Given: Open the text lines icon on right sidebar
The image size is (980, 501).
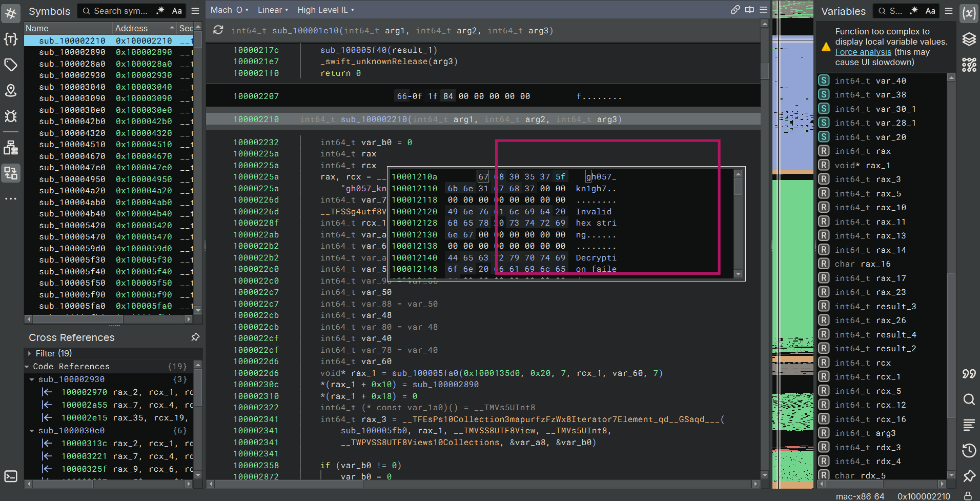Looking at the screenshot, I should [x=969, y=425].
